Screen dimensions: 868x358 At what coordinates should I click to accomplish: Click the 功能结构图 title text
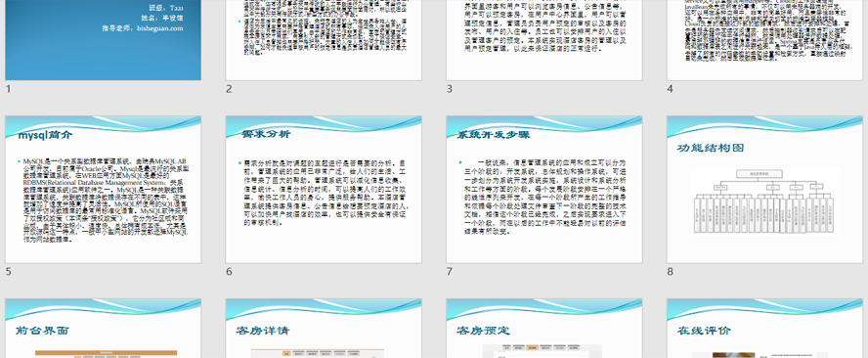[x=711, y=148]
